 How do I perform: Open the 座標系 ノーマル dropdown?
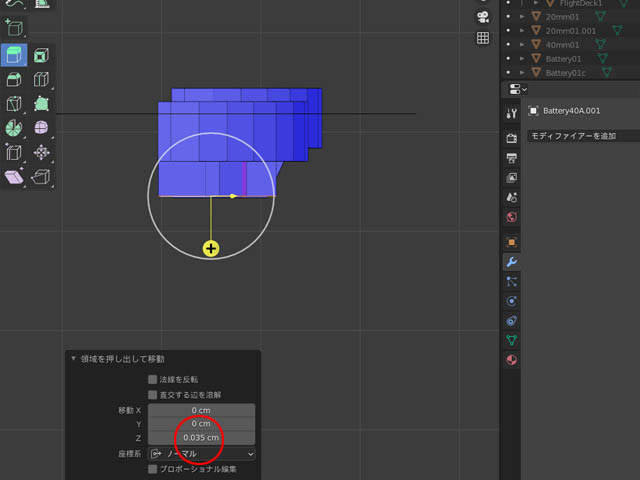click(x=202, y=454)
